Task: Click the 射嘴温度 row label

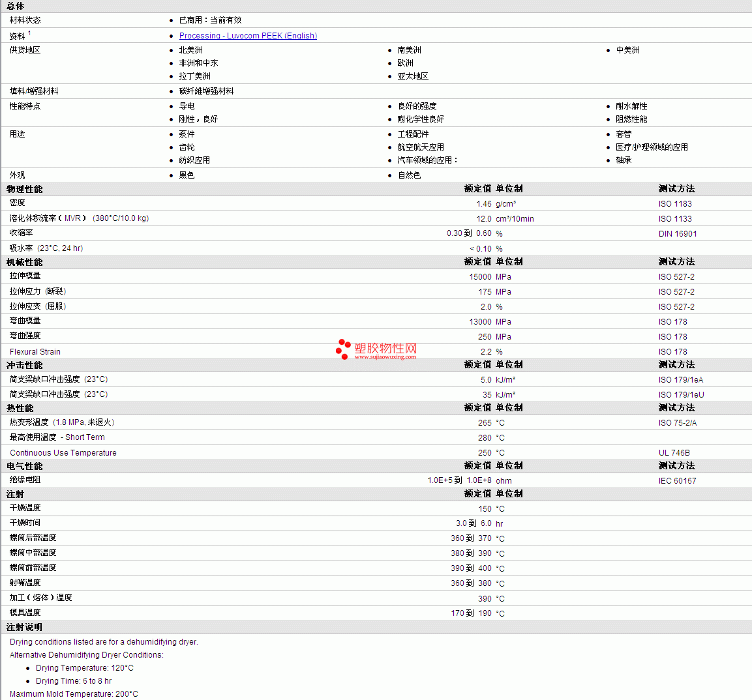Action: pos(25,583)
